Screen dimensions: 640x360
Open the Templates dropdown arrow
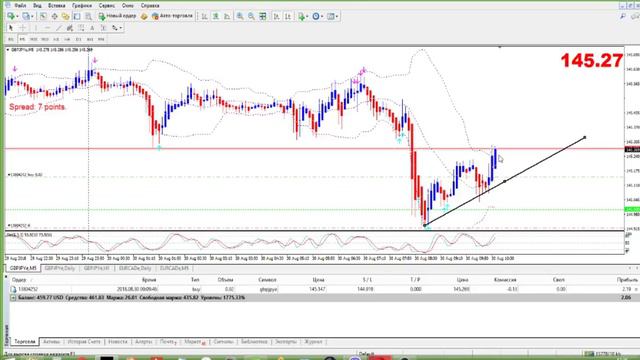337,16
